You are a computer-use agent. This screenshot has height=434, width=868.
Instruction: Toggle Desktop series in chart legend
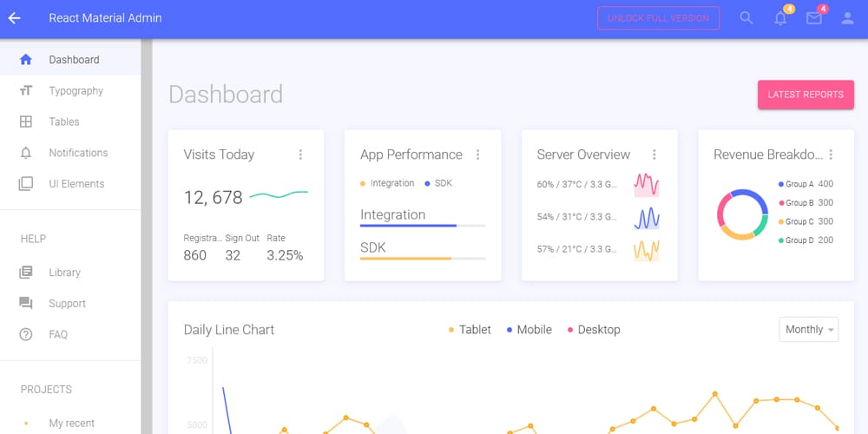pyautogui.click(x=594, y=330)
